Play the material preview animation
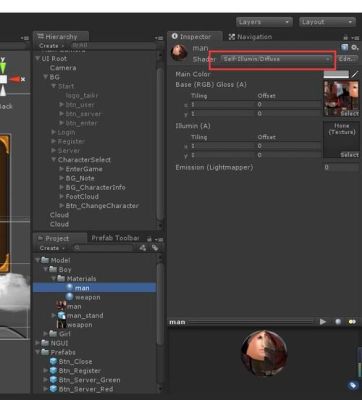 (x=323, y=322)
